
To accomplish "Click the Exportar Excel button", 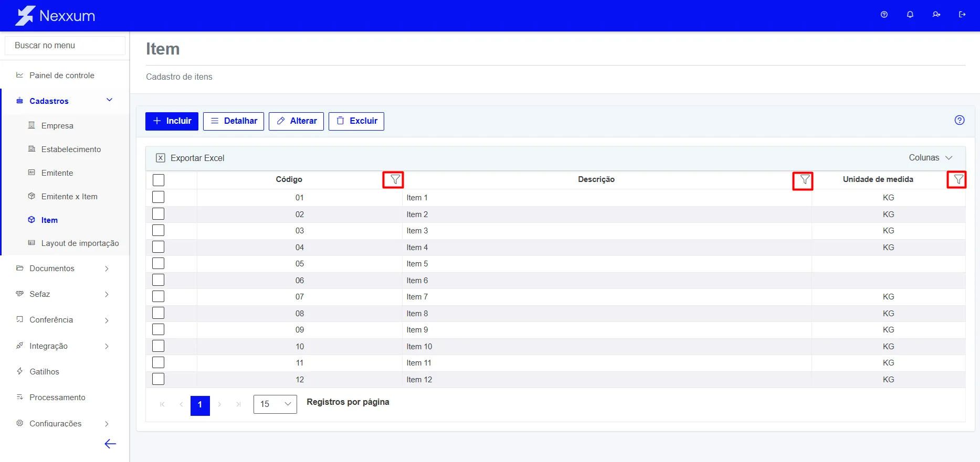I will click(190, 158).
